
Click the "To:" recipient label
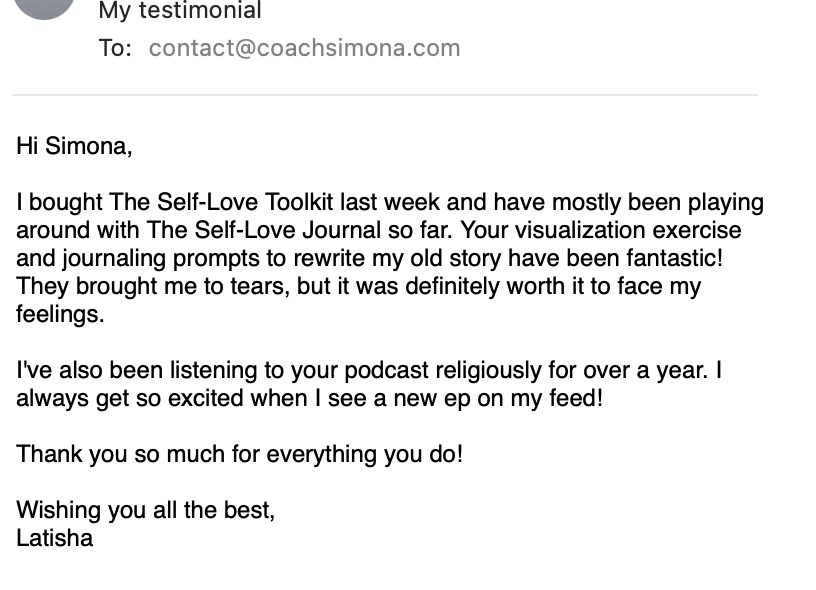115,48
